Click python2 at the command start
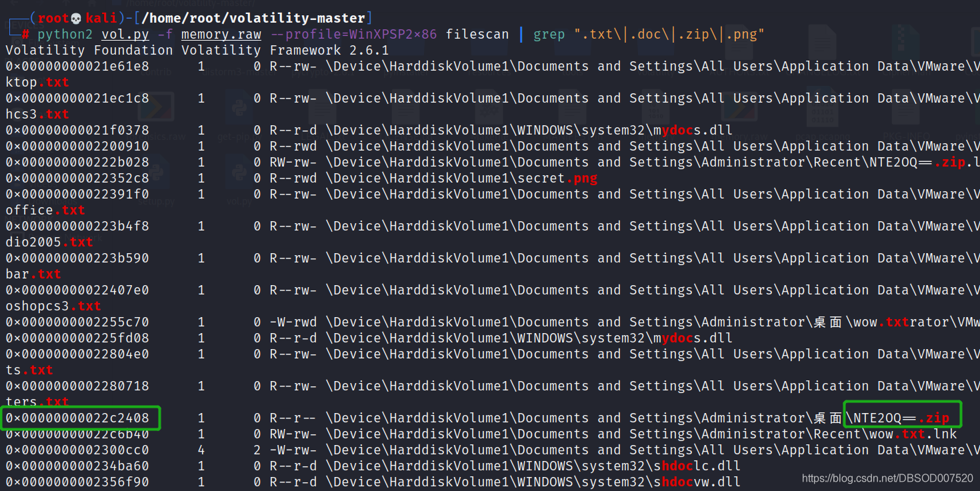980x491 pixels. [x=65, y=34]
